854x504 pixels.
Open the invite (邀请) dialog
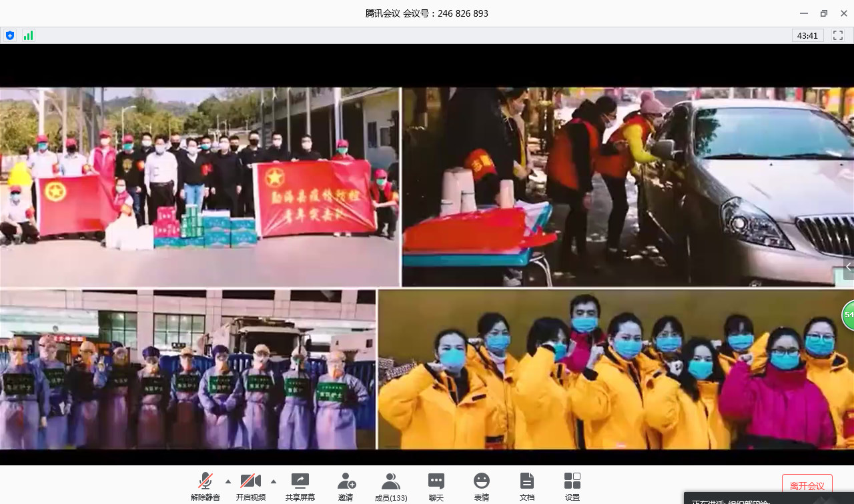(x=346, y=485)
